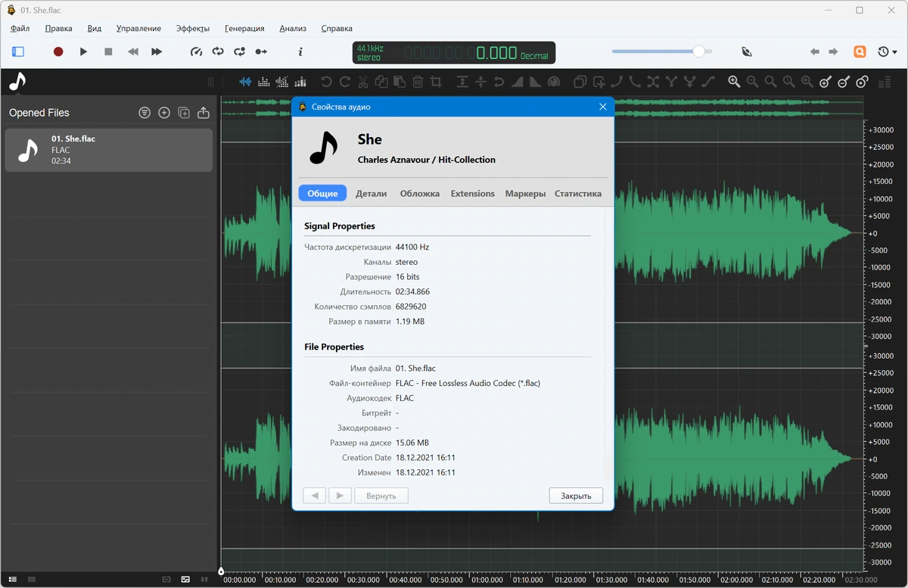This screenshot has height=588, width=908.
Task: Switch to the Статистика tab
Action: 578,193
